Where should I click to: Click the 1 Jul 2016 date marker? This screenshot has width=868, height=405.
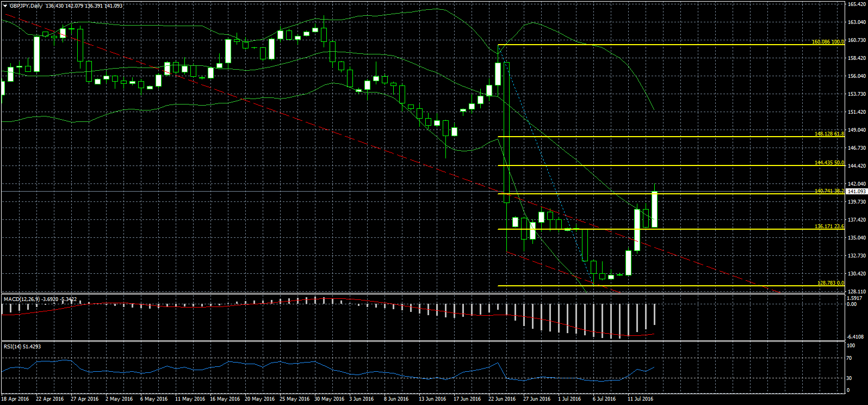pos(569,399)
